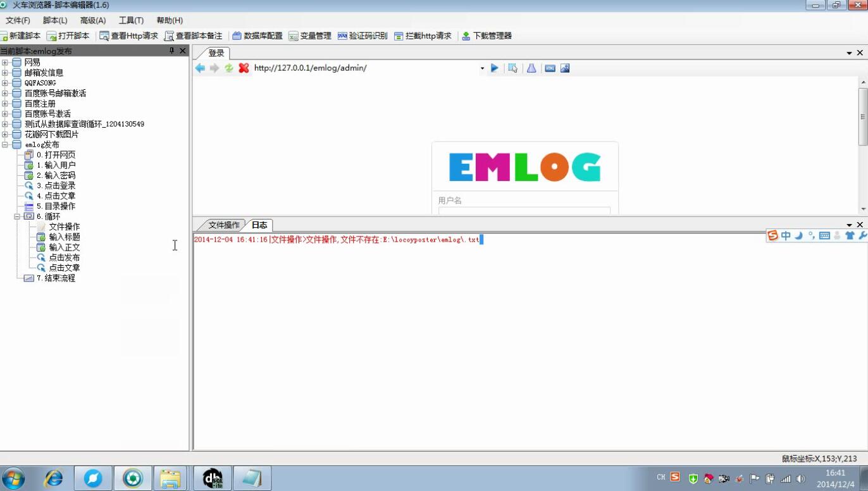Click 查看Http请求 toolbar button
This screenshot has height=491, width=868.
[129, 36]
